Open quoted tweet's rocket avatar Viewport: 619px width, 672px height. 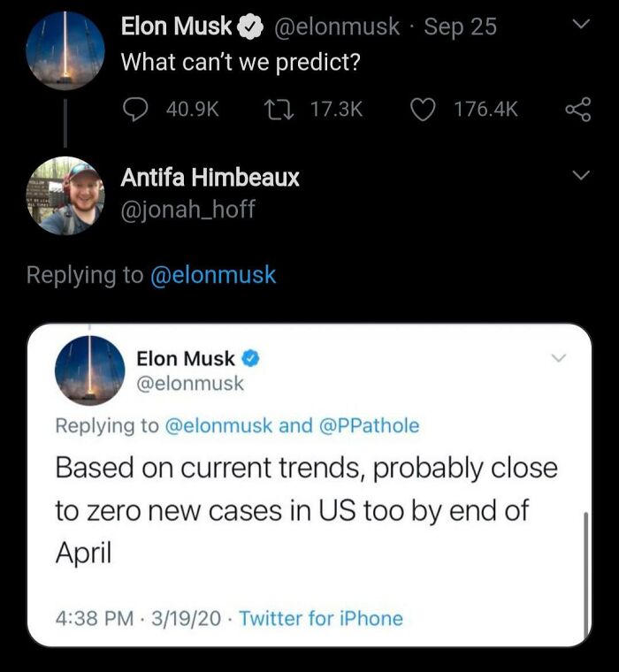(x=89, y=370)
